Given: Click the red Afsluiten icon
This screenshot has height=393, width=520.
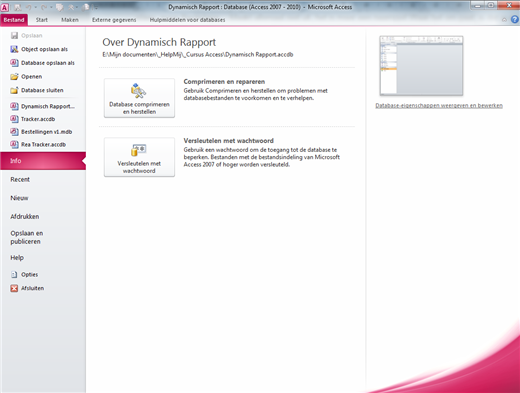Looking at the screenshot, I should (x=14, y=288).
